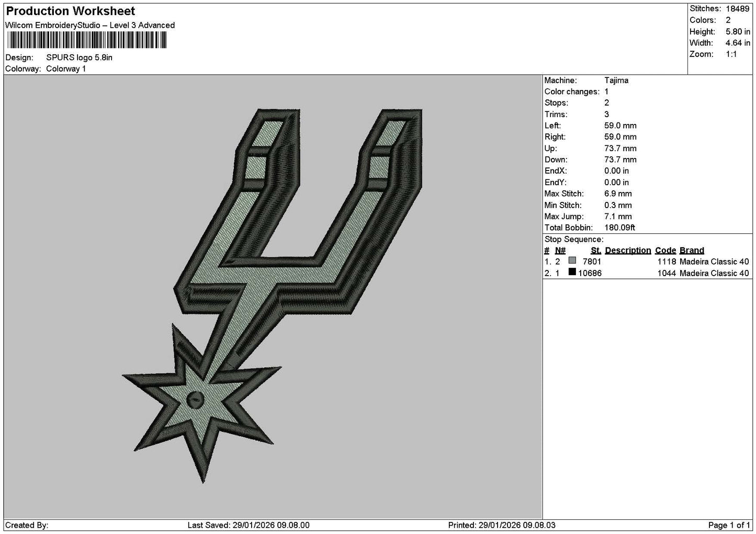Click the Zoom value 1:1
Screen dimensions: 756x534
(x=731, y=54)
